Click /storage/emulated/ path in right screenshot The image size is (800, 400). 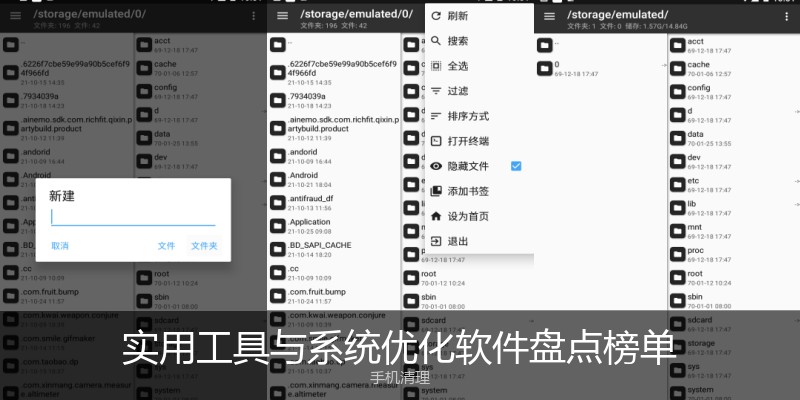point(617,14)
